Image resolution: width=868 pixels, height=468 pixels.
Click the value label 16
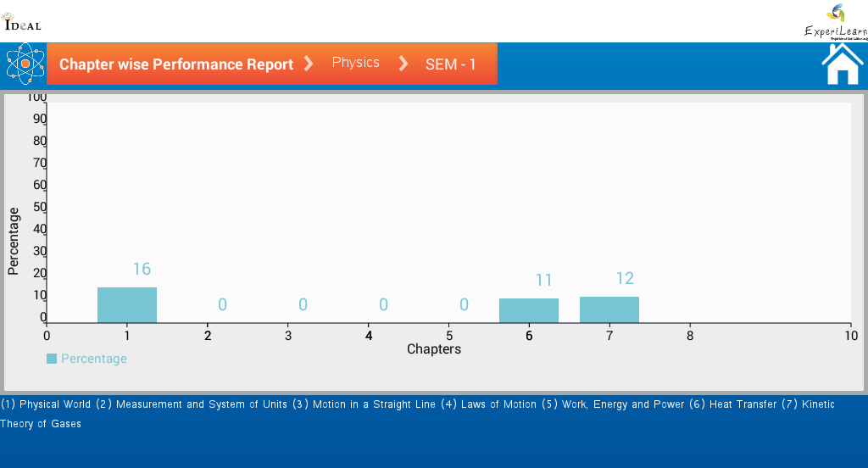[x=142, y=269]
